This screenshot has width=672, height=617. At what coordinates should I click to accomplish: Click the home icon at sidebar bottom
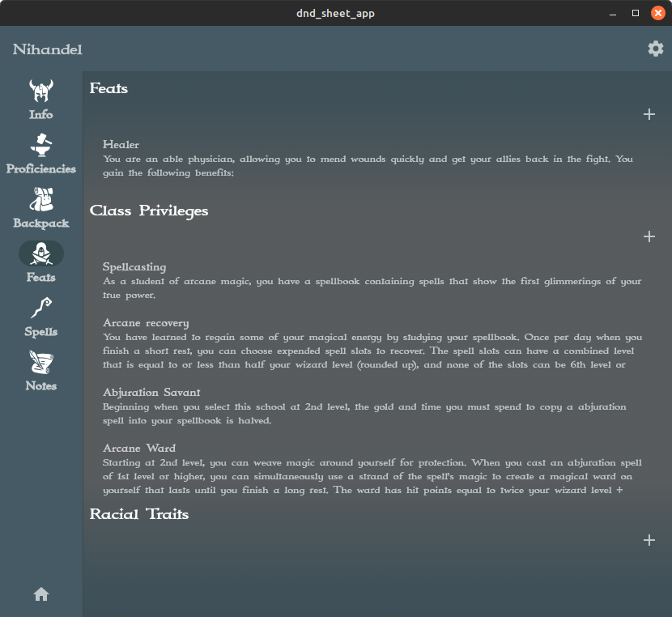pyautogui.click(x=40, y=594)
